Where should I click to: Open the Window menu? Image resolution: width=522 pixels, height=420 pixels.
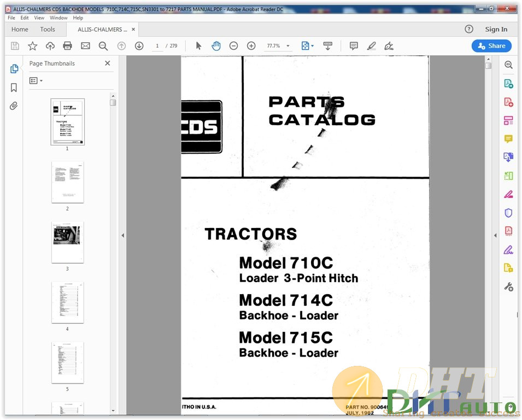[58, 17]
